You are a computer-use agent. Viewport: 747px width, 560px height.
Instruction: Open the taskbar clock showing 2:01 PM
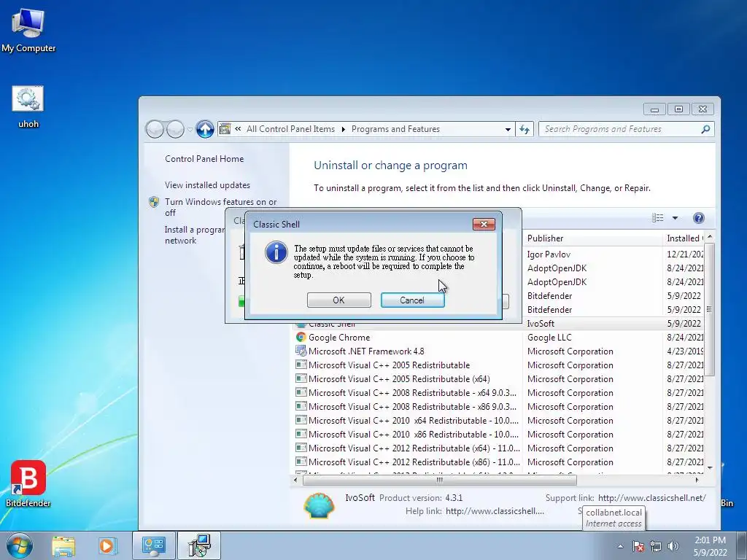tap(710, 546)
